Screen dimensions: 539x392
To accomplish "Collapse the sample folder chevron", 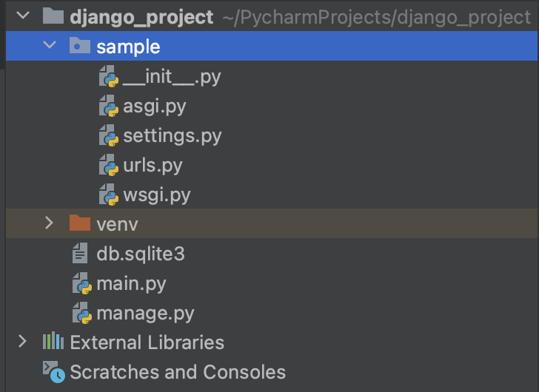I will point(50,44).
